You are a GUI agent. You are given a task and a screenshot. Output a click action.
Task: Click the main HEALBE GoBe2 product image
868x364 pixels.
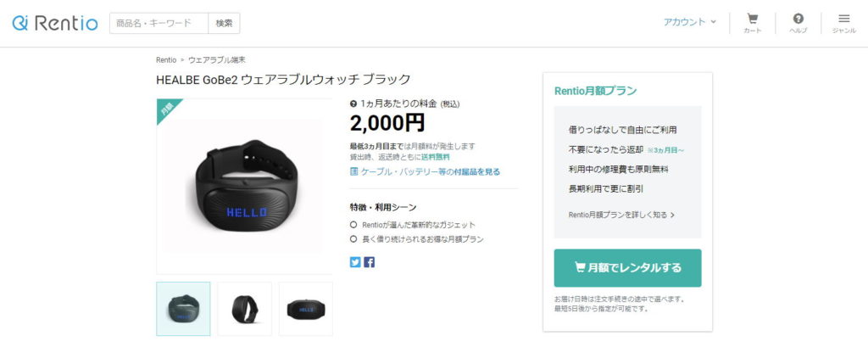coord(244,186)
